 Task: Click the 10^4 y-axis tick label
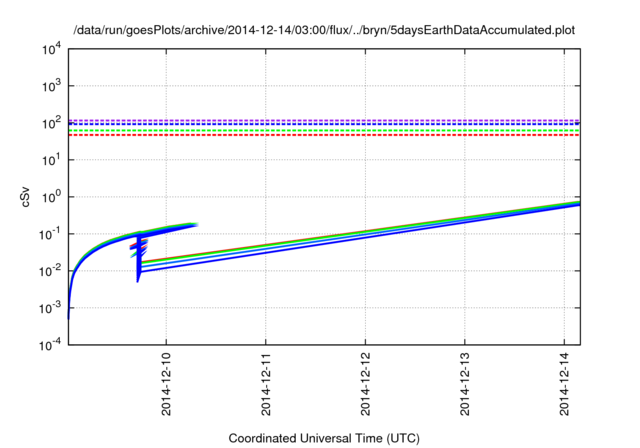coord(51,49)
